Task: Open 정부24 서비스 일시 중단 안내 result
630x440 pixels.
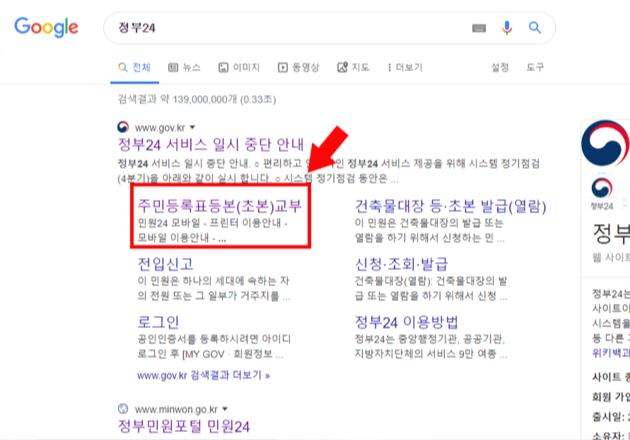Action: (211, 144)
